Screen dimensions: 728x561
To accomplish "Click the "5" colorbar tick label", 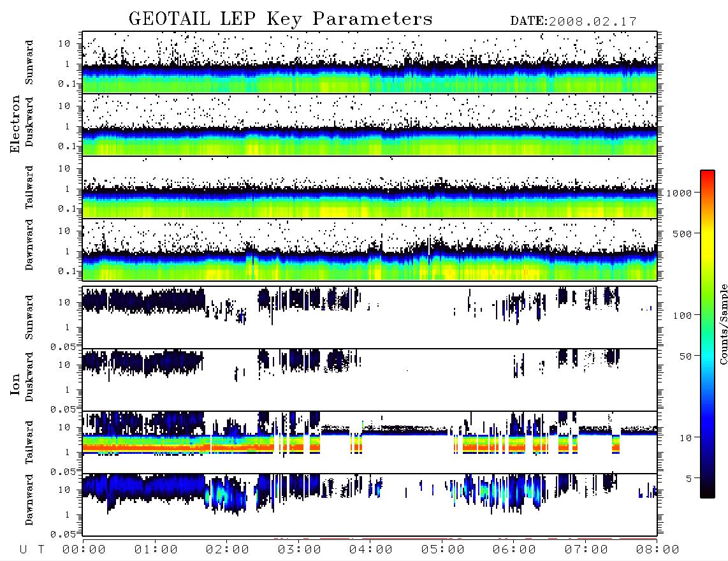I will pyautogui.click(x=689, y=479).
